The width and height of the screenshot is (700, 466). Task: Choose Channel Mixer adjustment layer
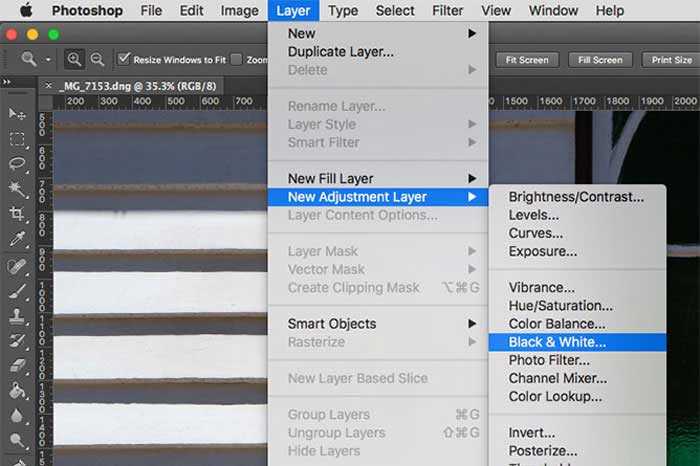pyautogui.click(x=577, y=378)
